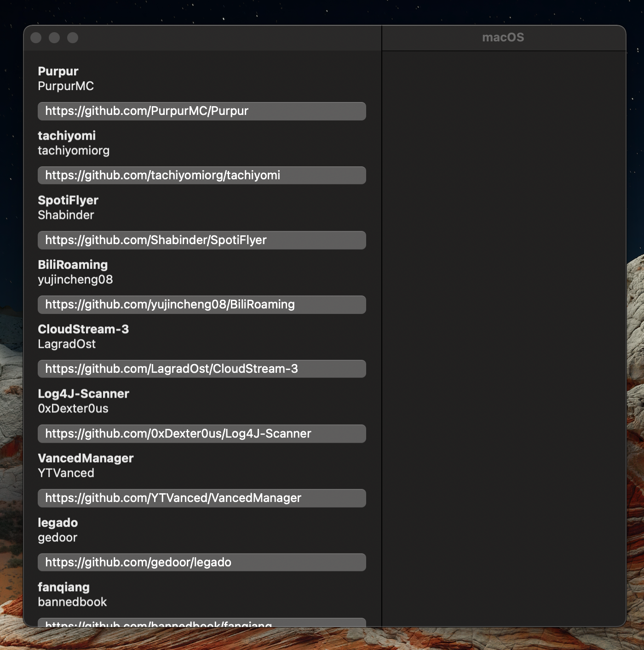
Task: Click the macOS title in the detail pane
Action: 503,38
